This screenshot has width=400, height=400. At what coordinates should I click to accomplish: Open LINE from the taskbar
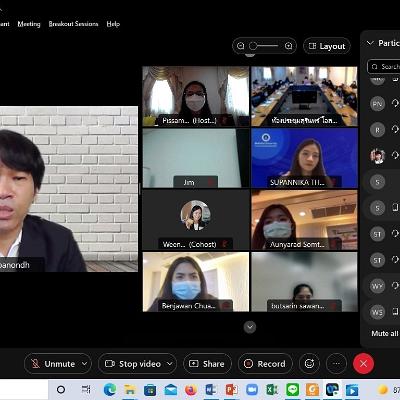click(x=292, y=389)
